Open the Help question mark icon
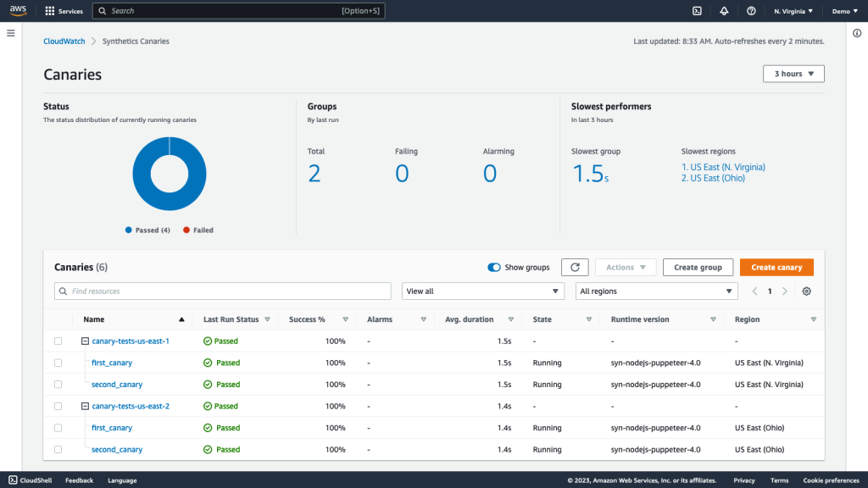This screenshot has height=488, width=868. [753, 11]
